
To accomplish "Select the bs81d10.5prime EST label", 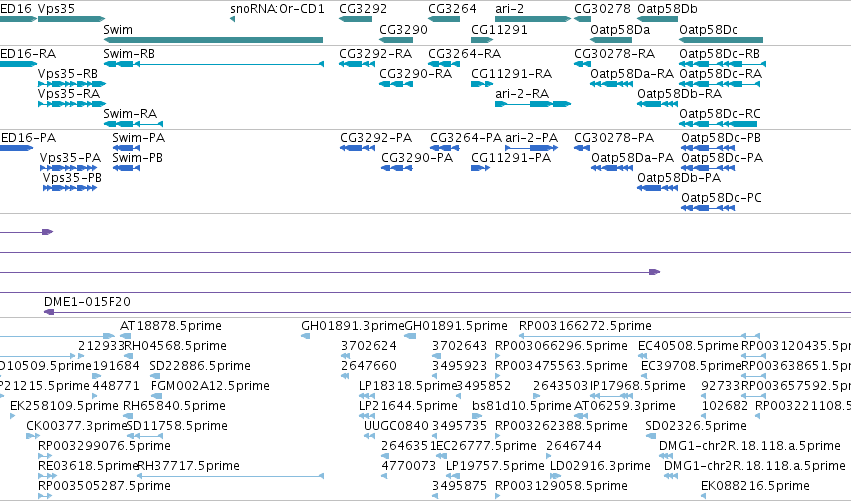I will coord(522,406).
